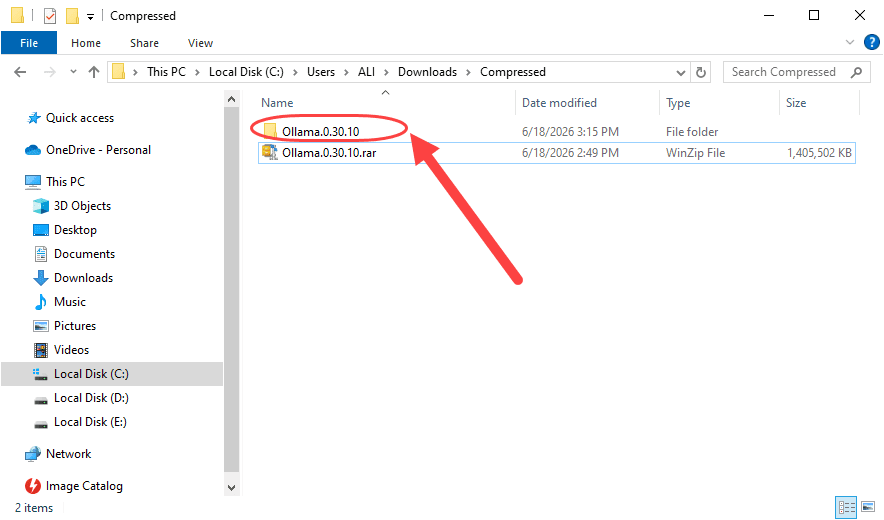
Task: Click the 6/18/2026 2:49 PM date cell
Action: pos(571,153)
